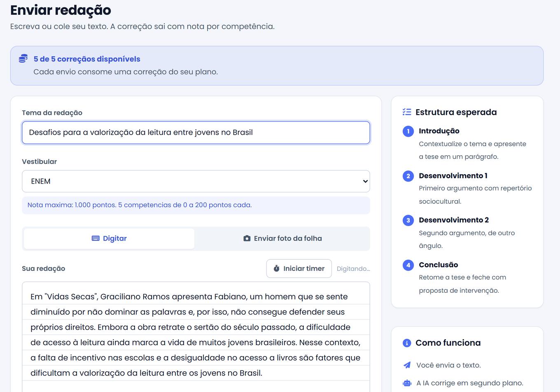Click the paper plane icon beside Você envia o texto

(407, 365)
